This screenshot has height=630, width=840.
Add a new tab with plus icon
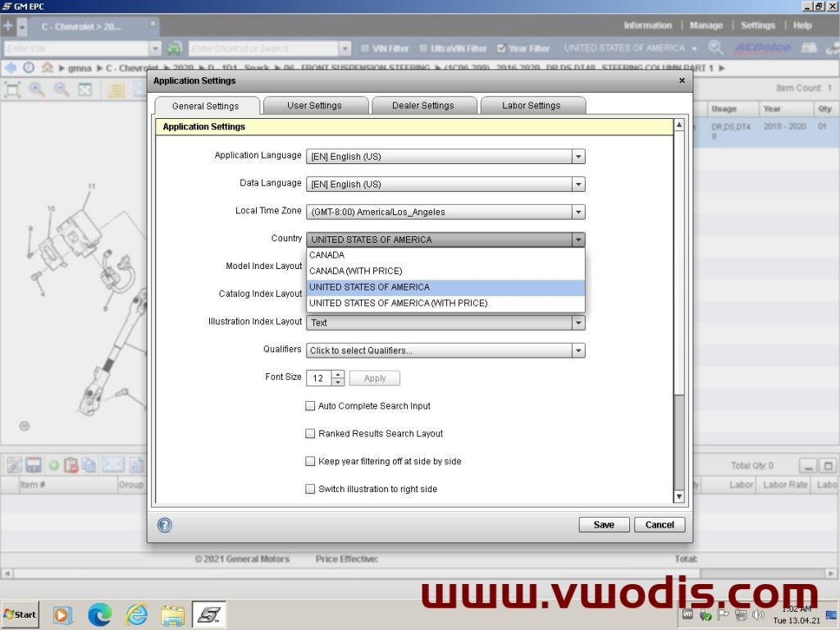(8, 25)
